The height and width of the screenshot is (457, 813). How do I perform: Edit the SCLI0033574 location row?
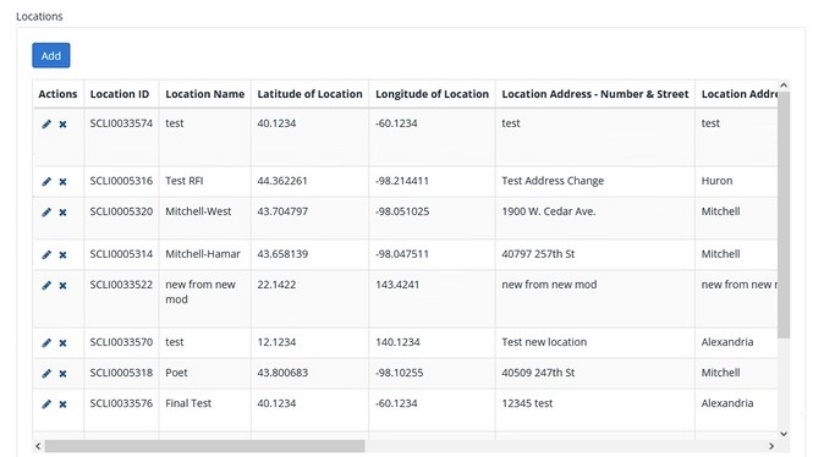pyautogui.click(x=46, y=124)
